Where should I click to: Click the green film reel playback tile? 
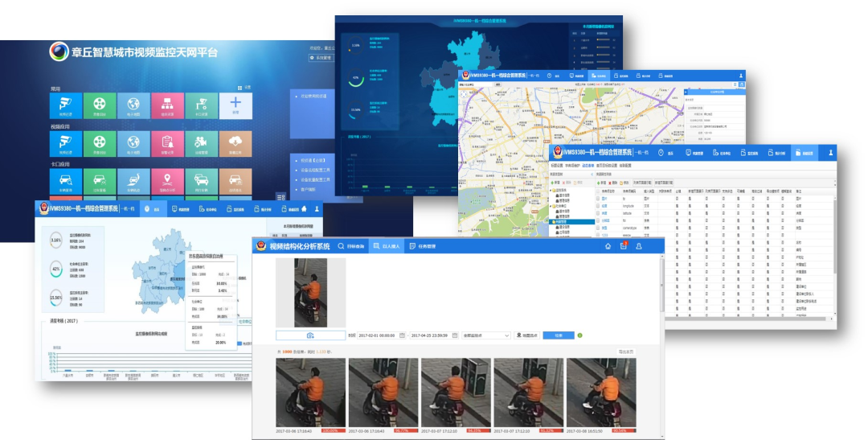tap(100, 105)
